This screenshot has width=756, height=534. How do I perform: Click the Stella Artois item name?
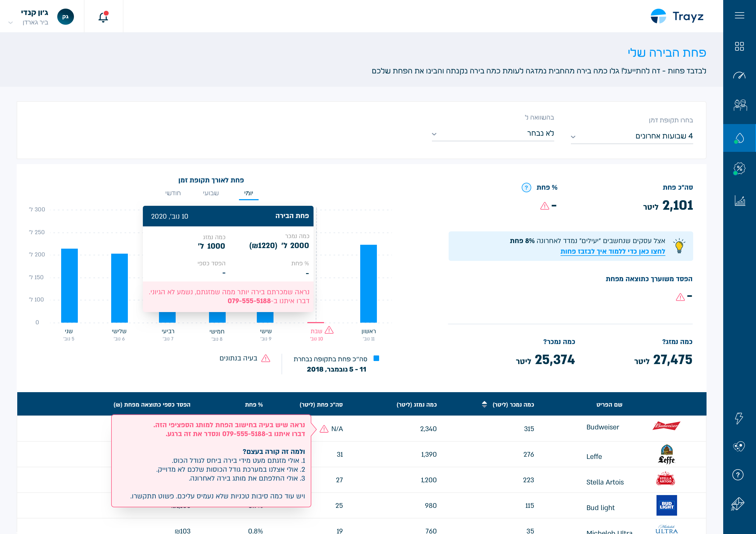605,482
